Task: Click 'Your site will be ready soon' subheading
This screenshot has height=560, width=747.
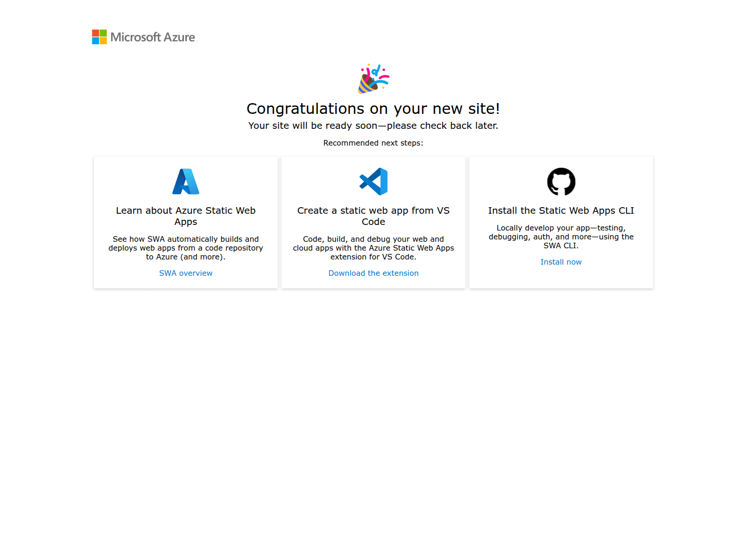Action: click(x=373, y=126)
